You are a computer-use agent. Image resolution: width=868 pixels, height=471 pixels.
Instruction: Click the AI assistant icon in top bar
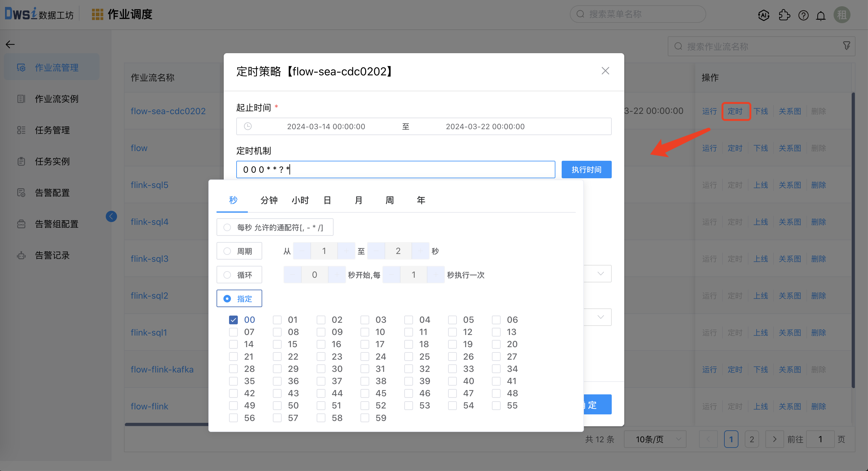(763, 15)
